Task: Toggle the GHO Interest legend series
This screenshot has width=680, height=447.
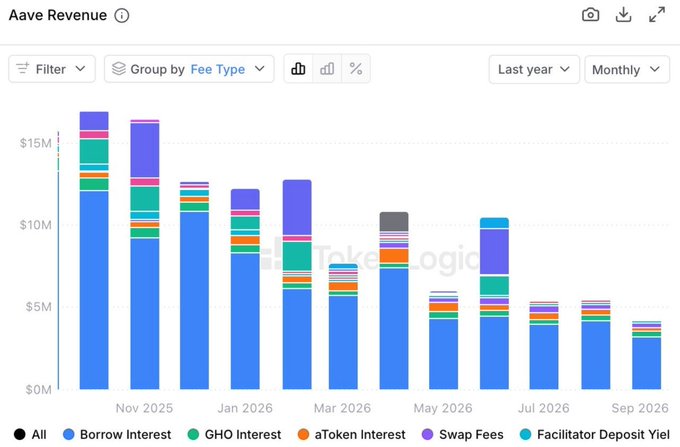Action: 234,434
